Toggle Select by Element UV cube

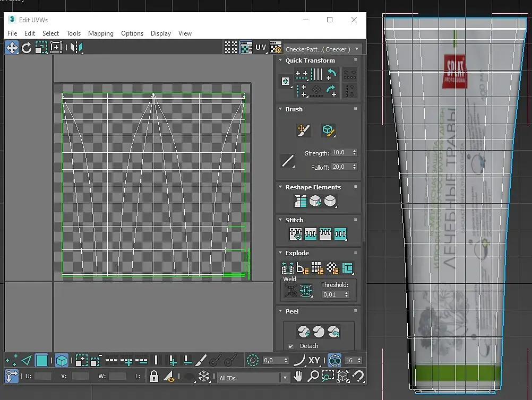[x=62, y=361]
